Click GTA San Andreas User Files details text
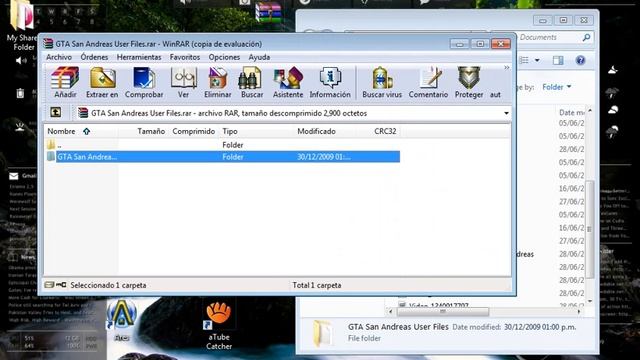Viewport: 640px width, 360px height. 398,327
